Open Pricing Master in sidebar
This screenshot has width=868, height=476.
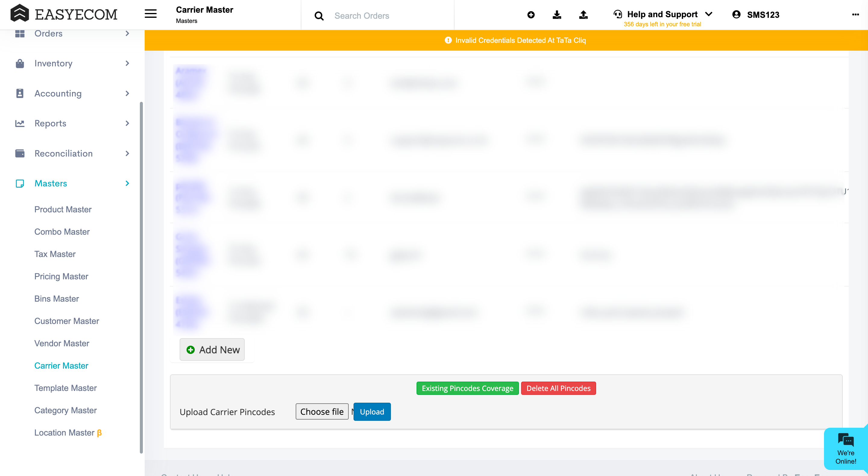(61, 276)
